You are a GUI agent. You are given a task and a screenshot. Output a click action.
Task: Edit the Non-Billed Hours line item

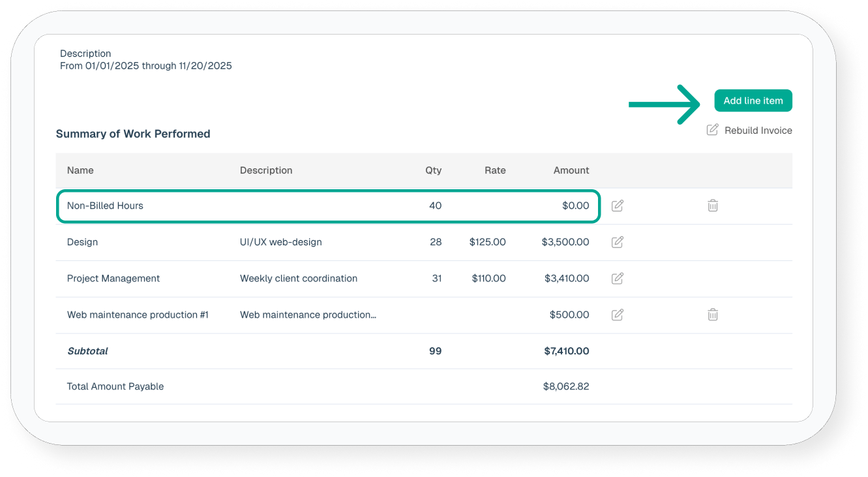coord(617,206)
